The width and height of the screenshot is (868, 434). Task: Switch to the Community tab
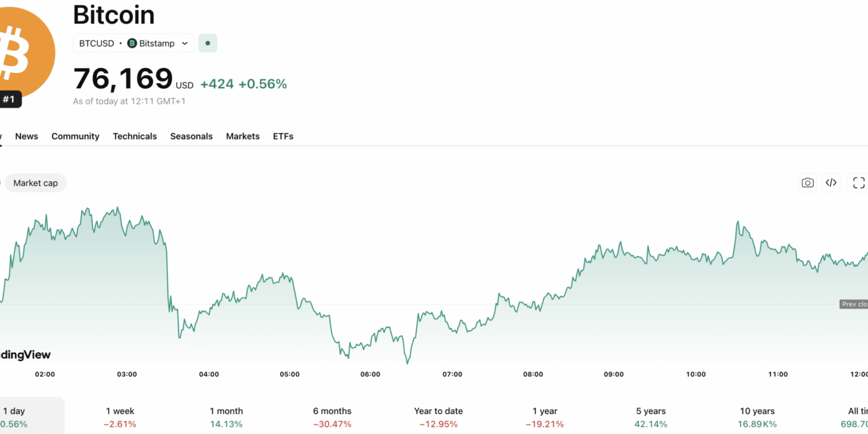[x=75, y=136]
